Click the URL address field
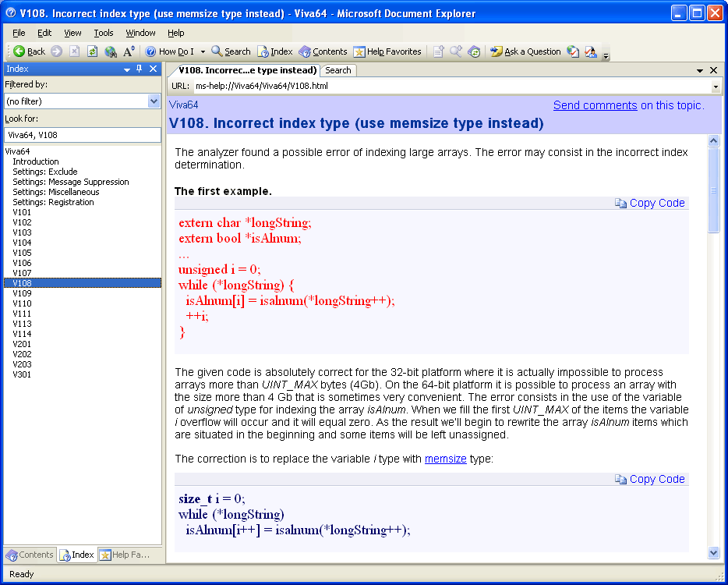 coord(452,86)
